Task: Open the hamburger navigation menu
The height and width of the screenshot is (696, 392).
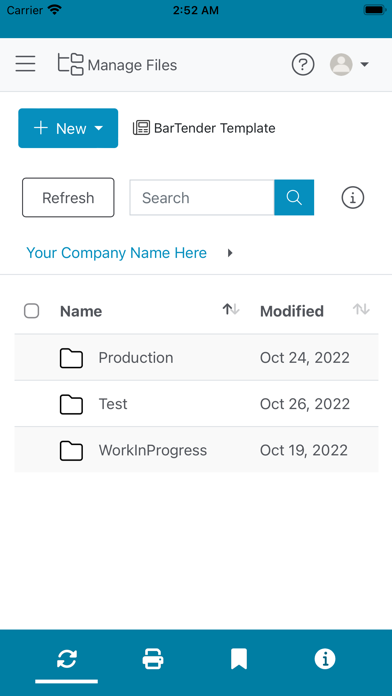Action: click(x=25, y=64)
